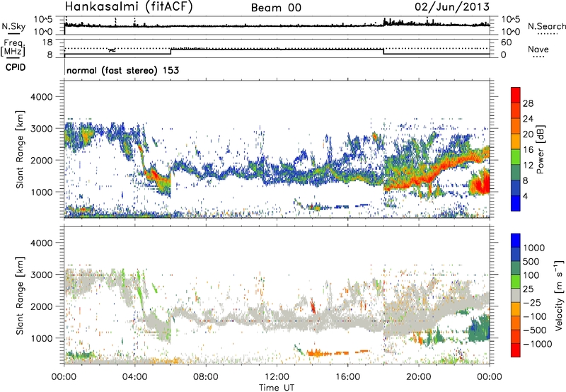Click the Hankasalmi (fitACF) title
Viewport: 566px width, 392px height.
pyautogui.click(x=129, y=7)
